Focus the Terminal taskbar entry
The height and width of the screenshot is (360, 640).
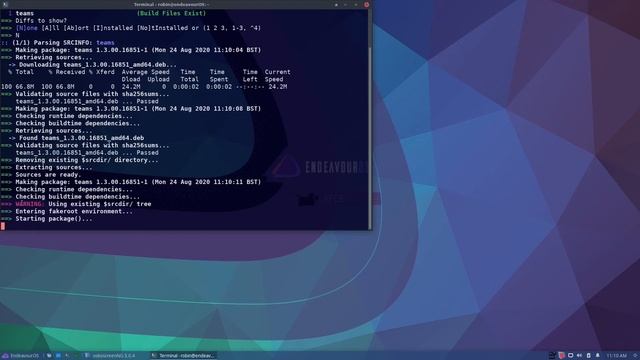183,356
